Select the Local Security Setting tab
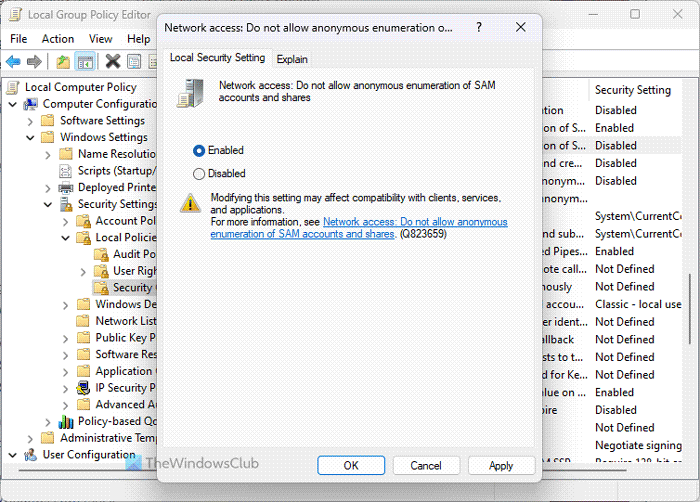Viewport: 700px width, 502px height. tap(217, 58)
